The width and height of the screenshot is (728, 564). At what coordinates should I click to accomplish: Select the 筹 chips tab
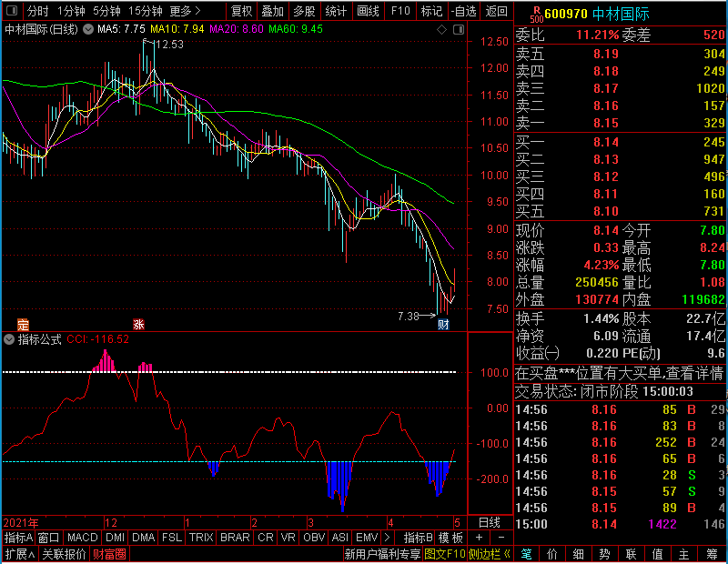pos(712,554)
